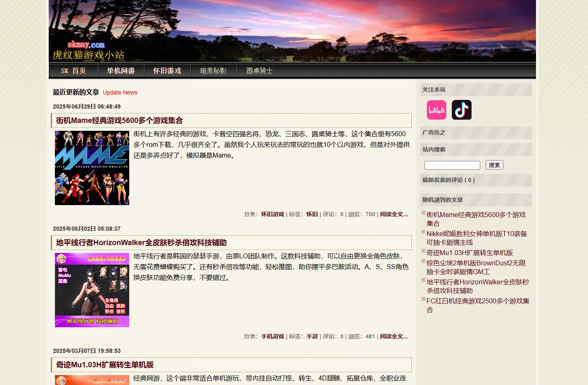
Task: Click the 最新发表的评论 ( 0 ) heading
Action: (x=448, y=180)
